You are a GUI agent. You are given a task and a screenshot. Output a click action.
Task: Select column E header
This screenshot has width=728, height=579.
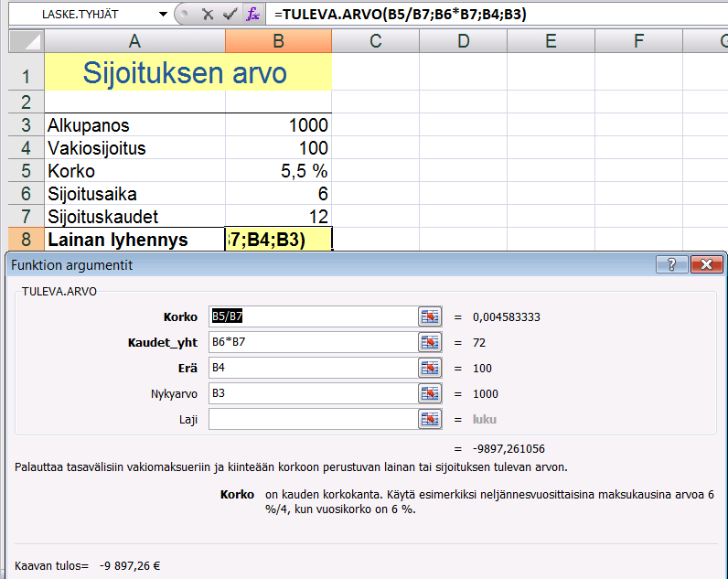[x=551, y=41]
